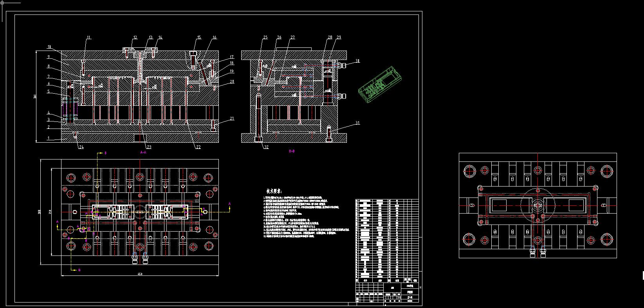Screen dimensions: 644x308
Task: Select part callout number 9
Action: [x=49, y=57]
